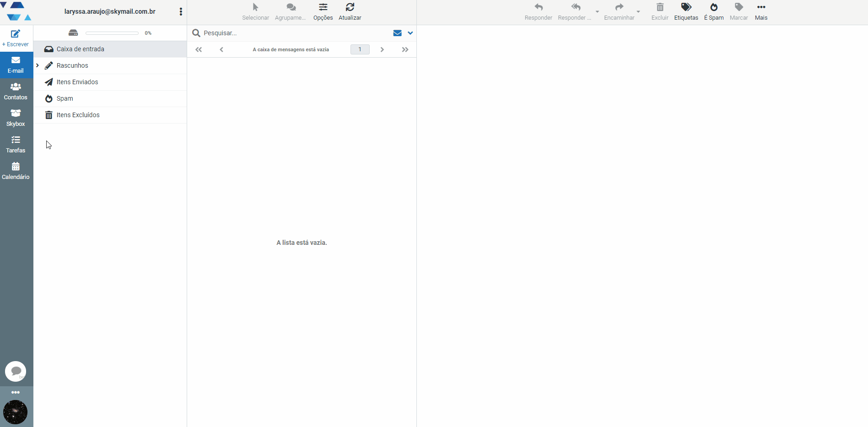This screenshot has height=427, width=868.
Task: Click the envelope filter icon
Action: (397, 33)
